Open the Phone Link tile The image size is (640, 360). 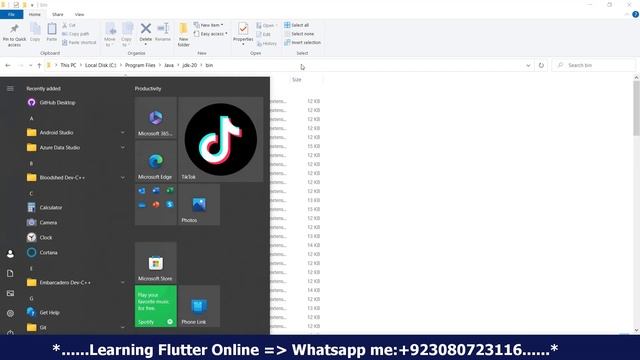click(199, 306)
